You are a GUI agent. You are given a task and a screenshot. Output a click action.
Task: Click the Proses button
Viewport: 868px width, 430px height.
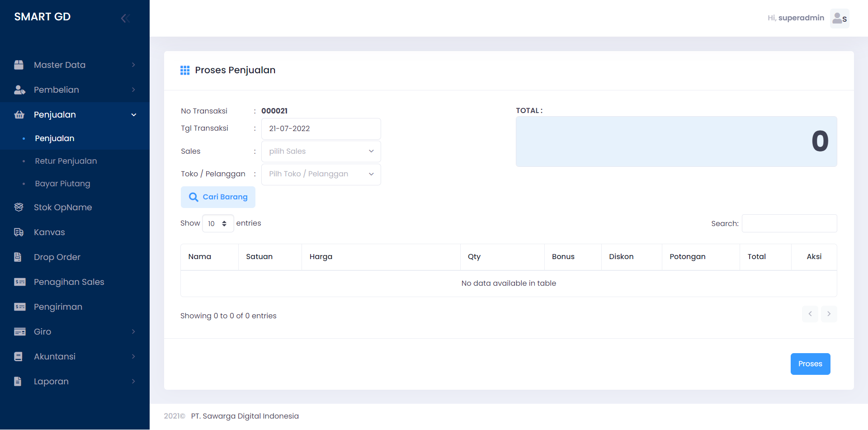tap(810, 364)
